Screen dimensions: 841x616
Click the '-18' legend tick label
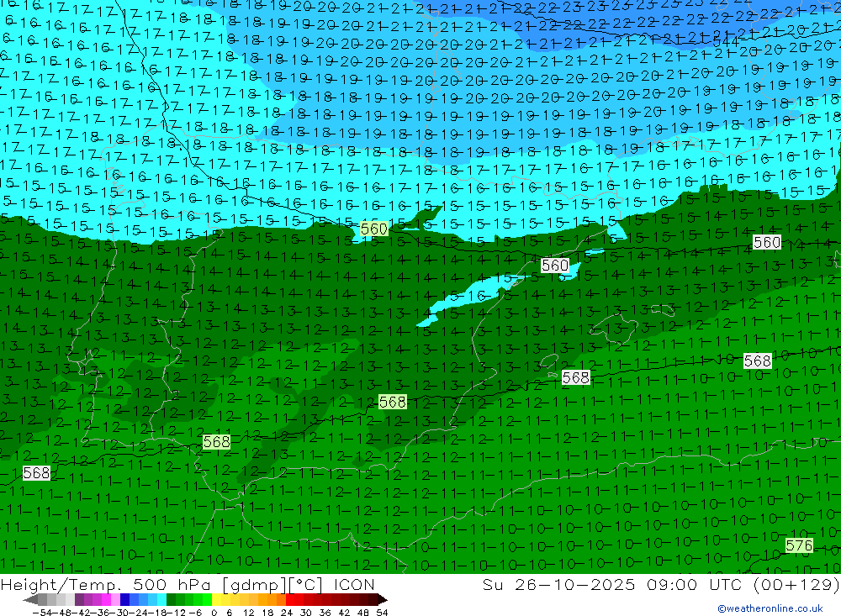coord(157,613)
